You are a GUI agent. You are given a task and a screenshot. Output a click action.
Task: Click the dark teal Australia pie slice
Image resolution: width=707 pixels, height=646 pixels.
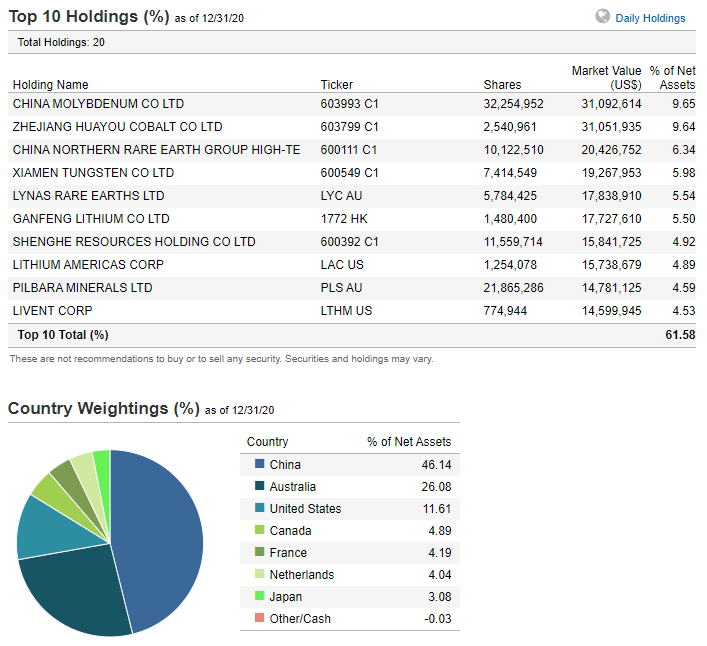click(x=77, y=591)
